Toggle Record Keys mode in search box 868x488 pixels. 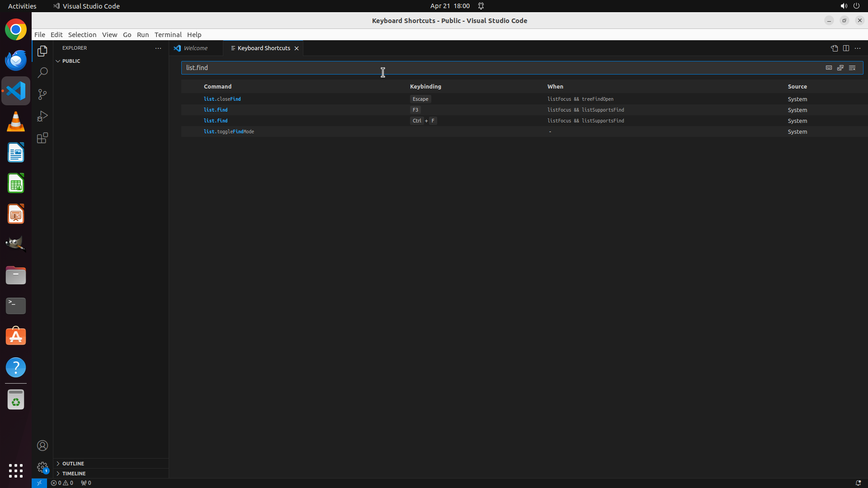pos(829,68)
